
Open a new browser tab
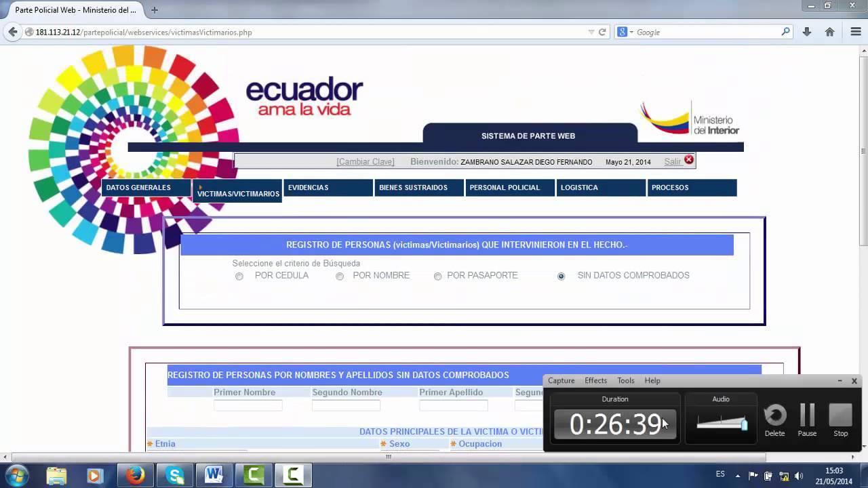pyautogui.click(x=155, y=10)
